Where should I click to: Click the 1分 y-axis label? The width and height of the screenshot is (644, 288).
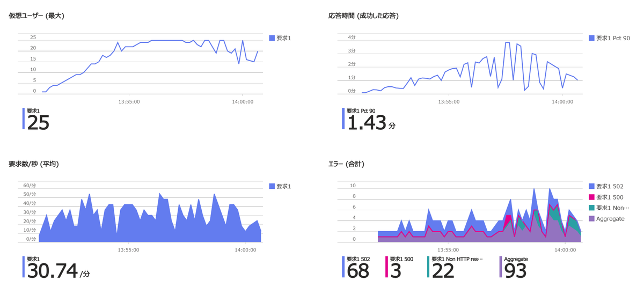tap(352, 77)
